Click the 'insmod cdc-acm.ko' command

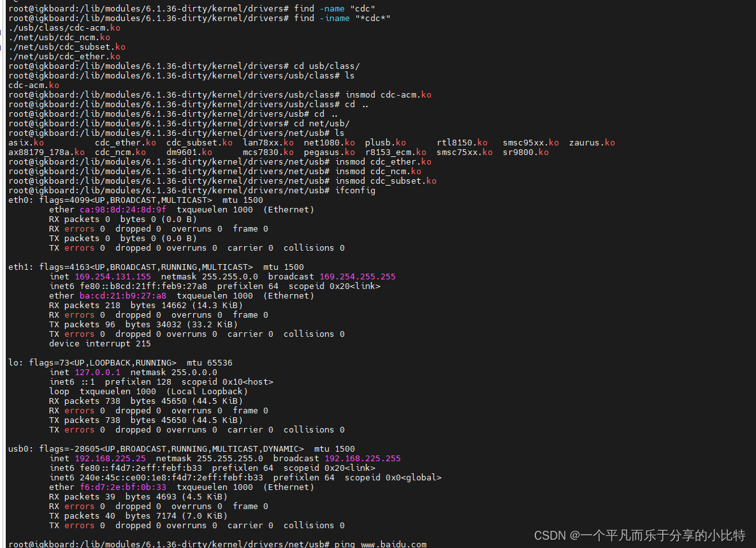point(389,95)
